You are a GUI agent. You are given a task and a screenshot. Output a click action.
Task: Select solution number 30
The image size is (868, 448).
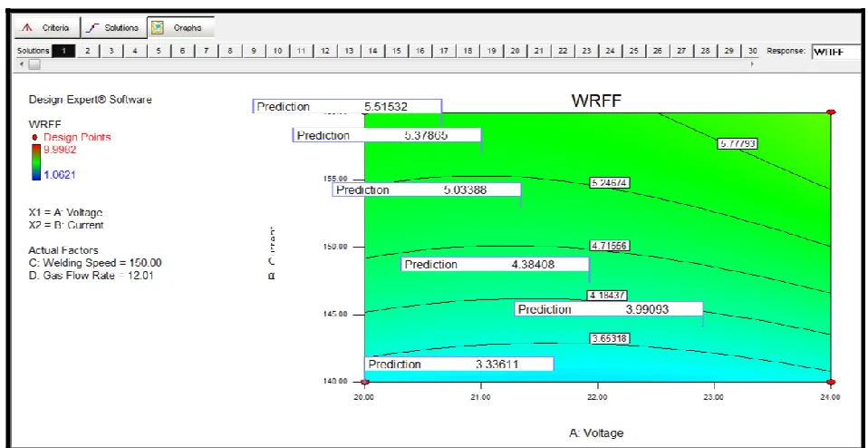tap(750, 51)
